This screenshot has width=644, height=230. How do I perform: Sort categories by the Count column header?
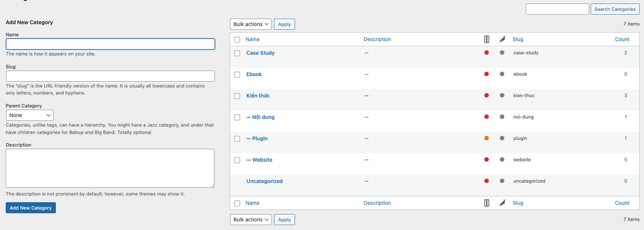[x=622, y=39]
